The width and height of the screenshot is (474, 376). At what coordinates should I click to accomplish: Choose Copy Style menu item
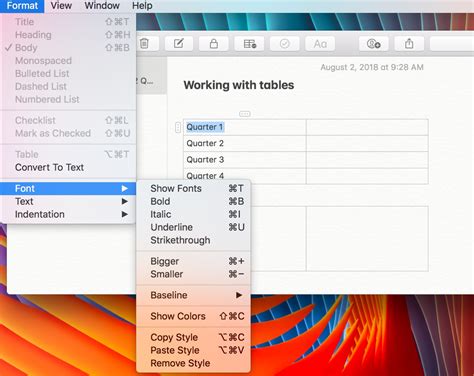(193, 337)
